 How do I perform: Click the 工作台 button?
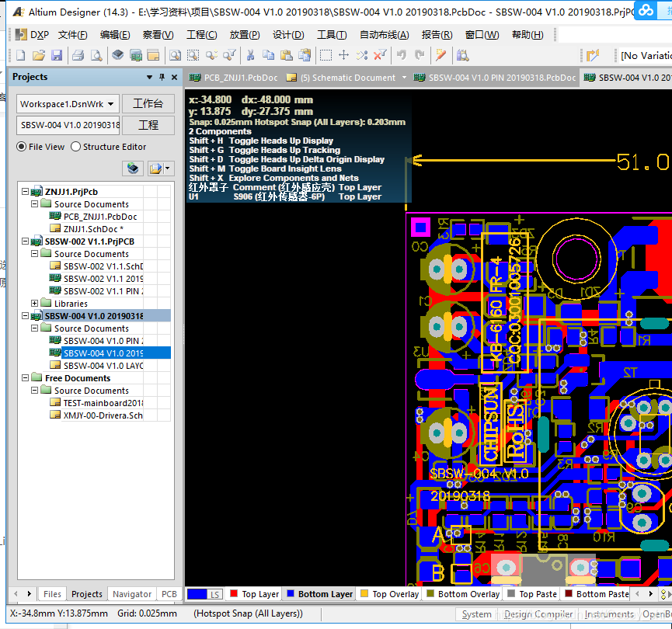pyautogui.click(x=148, y=104)
